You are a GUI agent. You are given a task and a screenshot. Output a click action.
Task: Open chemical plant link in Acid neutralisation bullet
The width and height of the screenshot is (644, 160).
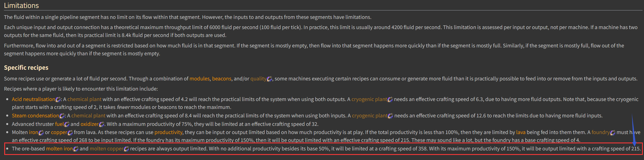[84, 99]
